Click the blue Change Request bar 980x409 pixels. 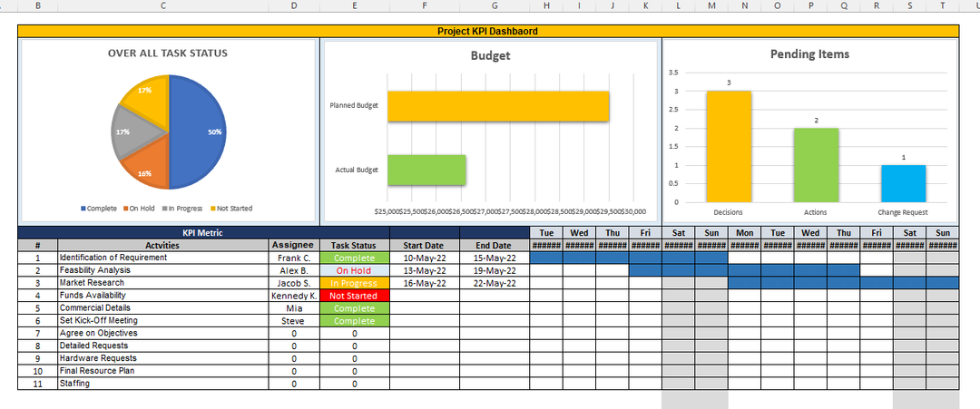903,184
